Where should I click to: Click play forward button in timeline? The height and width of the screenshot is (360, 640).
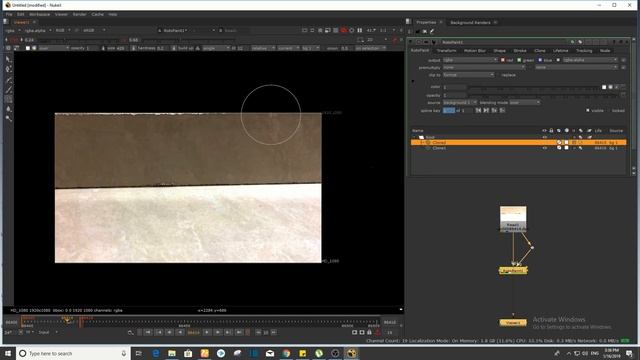point(207,333)
